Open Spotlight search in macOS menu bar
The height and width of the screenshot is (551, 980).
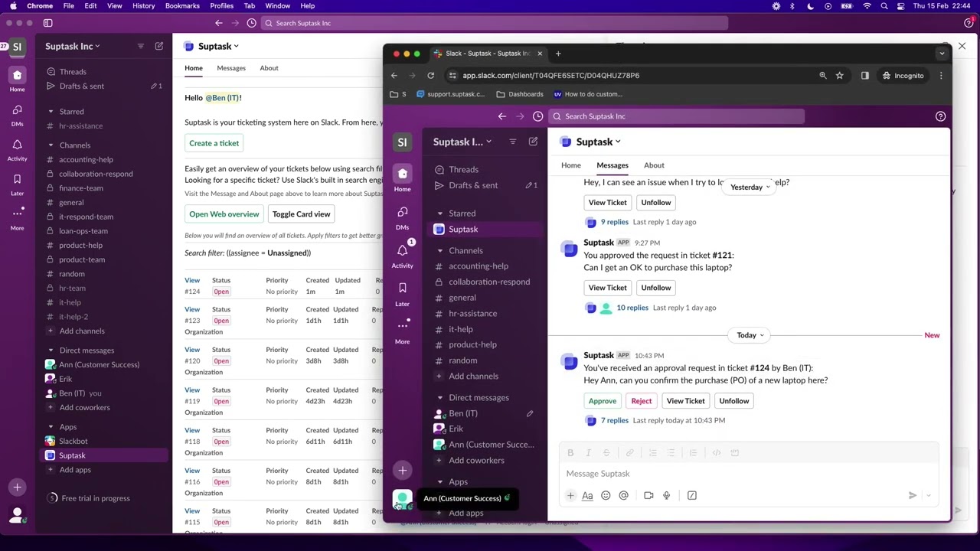pyautogui.click(x=884, y=5)
